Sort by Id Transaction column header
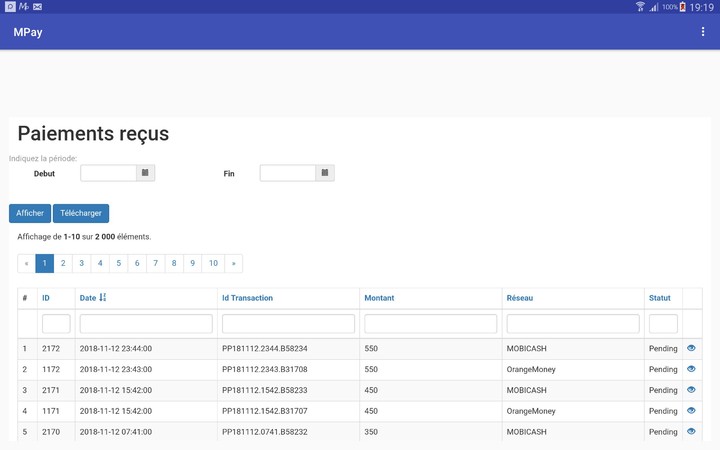 (x=247, y=298)
